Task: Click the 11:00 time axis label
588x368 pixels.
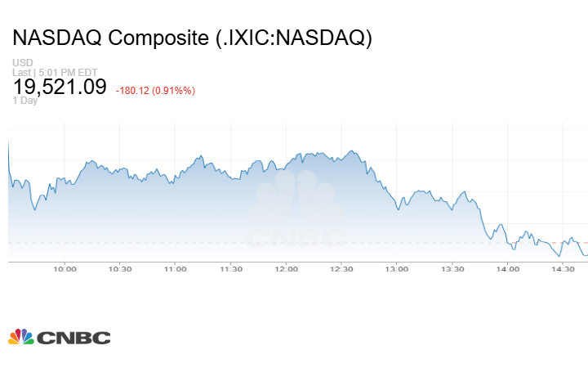Action: 176,269
